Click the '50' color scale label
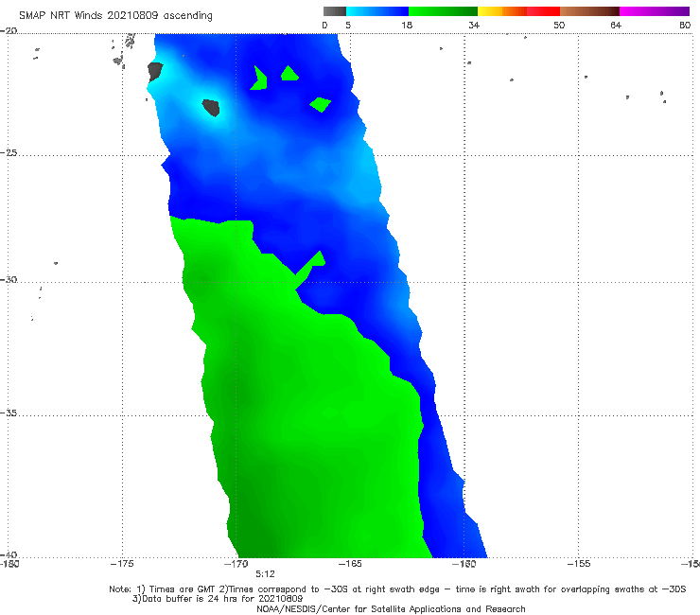This screenshot has height=615, width=700. (559, 26)
